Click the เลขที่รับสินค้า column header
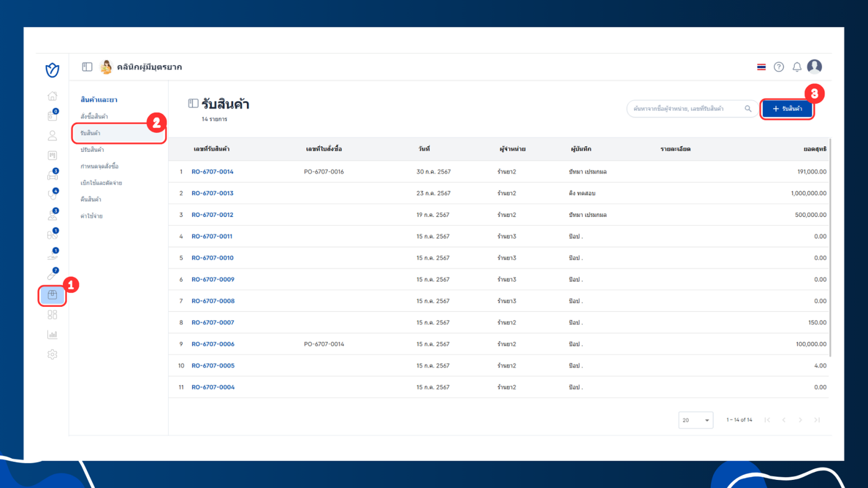 [x=211, y=149]
